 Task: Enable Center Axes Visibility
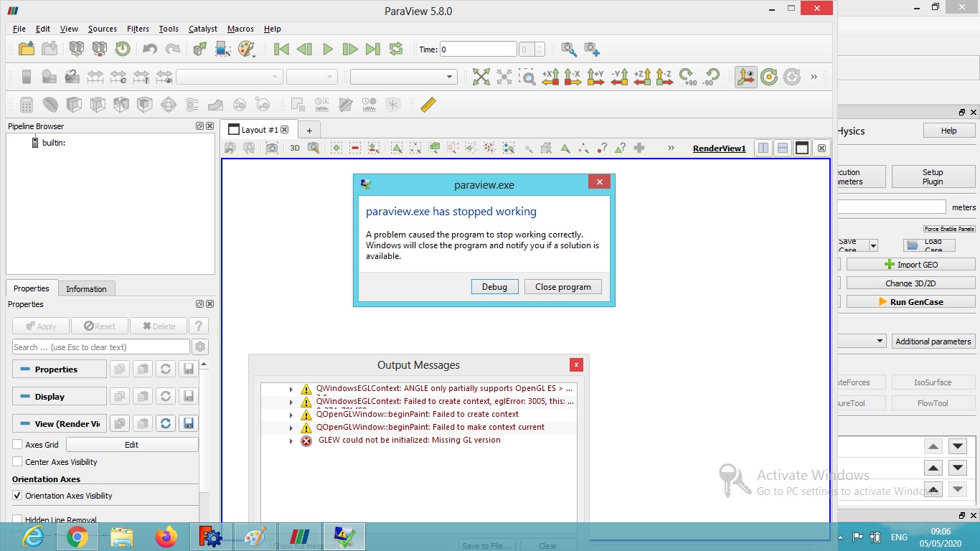click(x=17, y=462)
